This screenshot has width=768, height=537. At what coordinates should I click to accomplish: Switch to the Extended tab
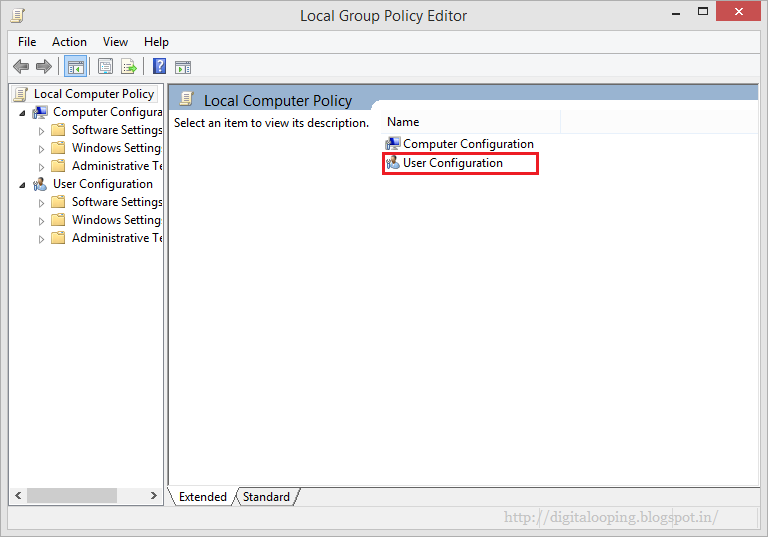[202, 497]
